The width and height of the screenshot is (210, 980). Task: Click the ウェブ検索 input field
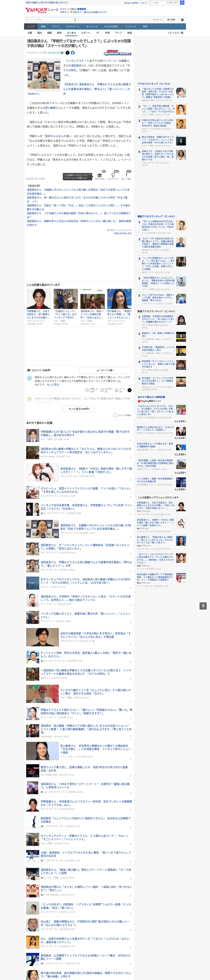point(157,3)
